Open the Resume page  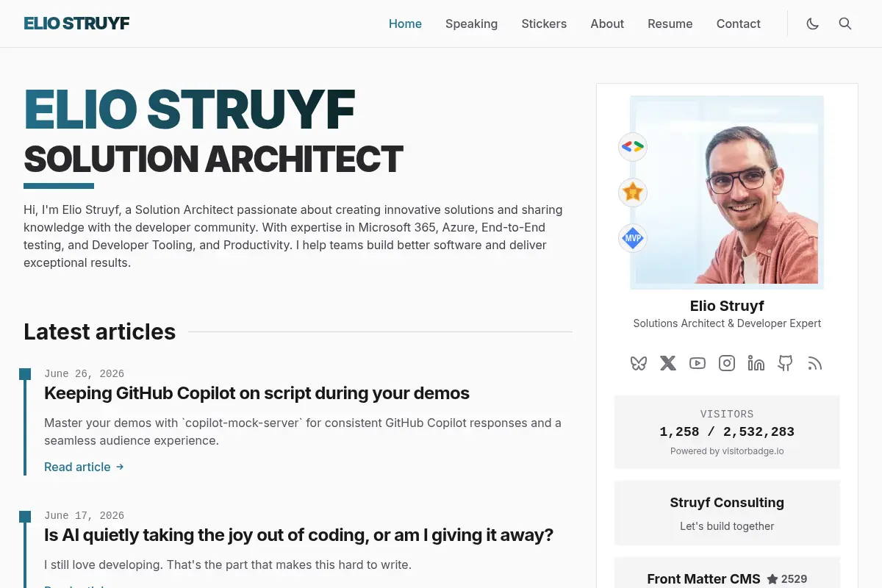(670, 24)
